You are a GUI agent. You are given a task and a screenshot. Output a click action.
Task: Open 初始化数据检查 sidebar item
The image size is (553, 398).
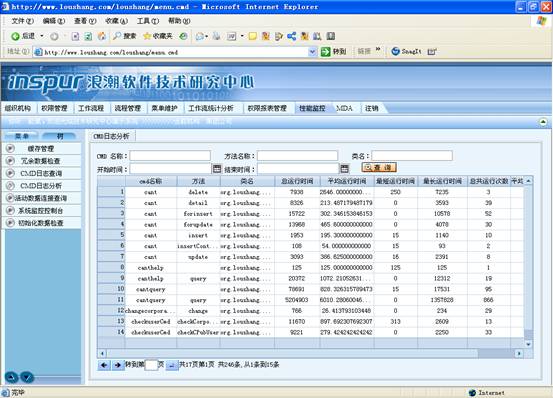pyautogui.click(x=41, y=223)
